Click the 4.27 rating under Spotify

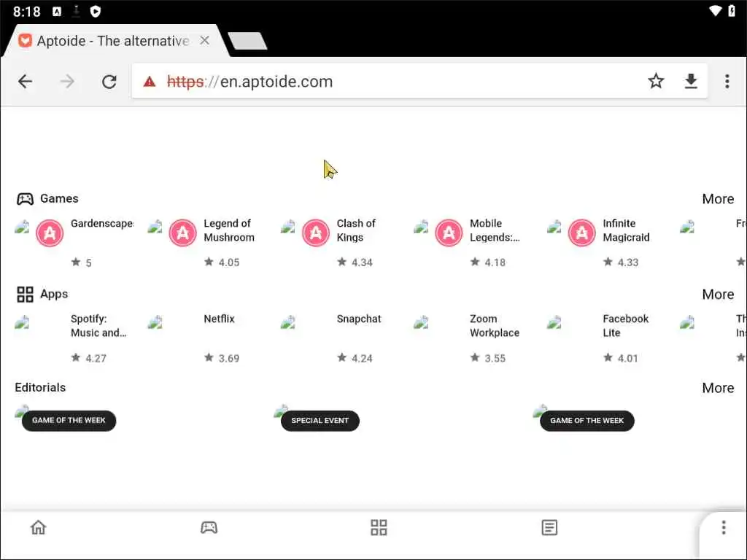pyautogui.click(x=88, y=358)
